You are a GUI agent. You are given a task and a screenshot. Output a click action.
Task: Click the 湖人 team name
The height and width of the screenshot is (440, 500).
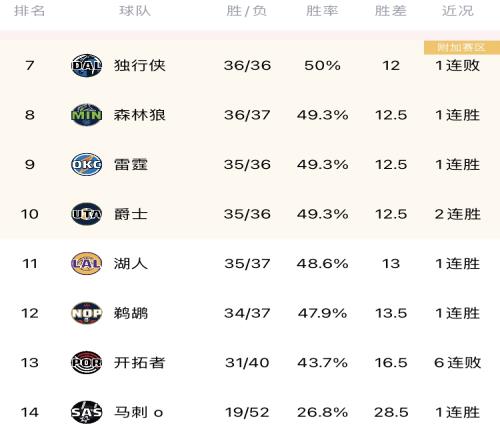click(x=131, y=264)
